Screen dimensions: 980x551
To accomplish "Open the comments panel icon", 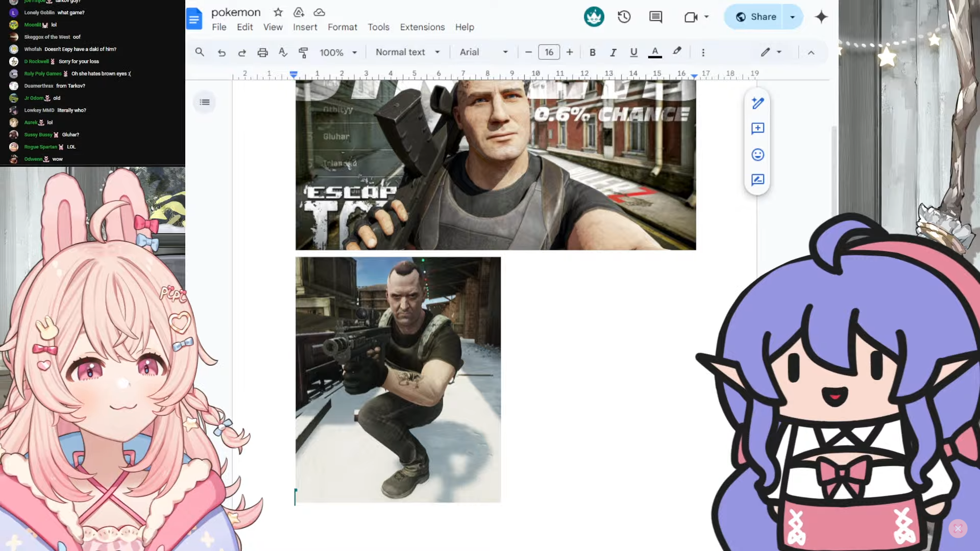I will point(655,17).
